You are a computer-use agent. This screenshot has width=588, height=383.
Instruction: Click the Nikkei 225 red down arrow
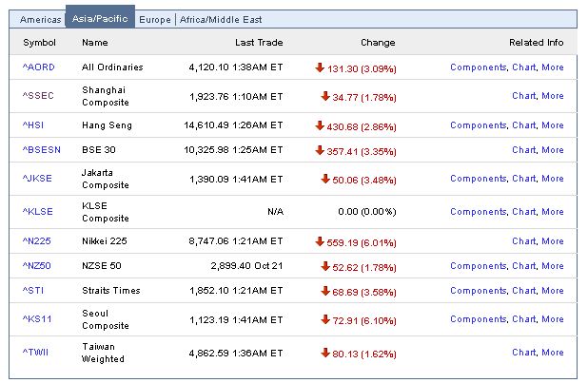click(320, 241)
